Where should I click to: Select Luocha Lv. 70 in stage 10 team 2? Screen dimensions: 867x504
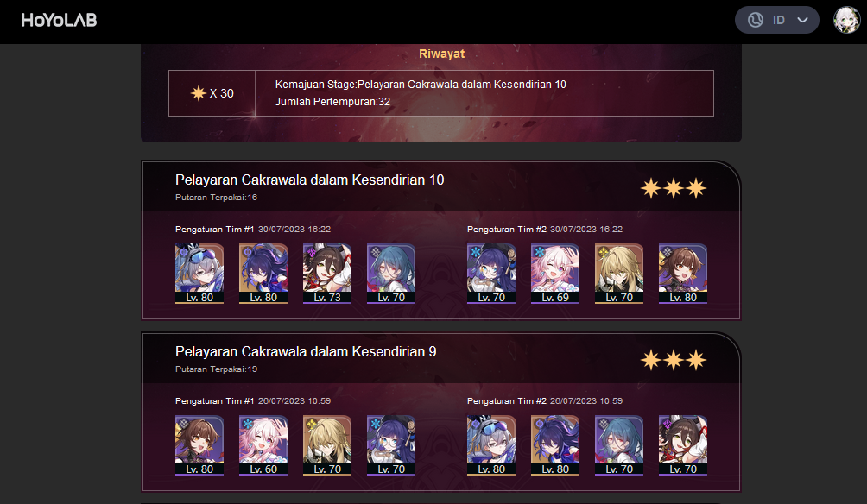pos(619,274)
